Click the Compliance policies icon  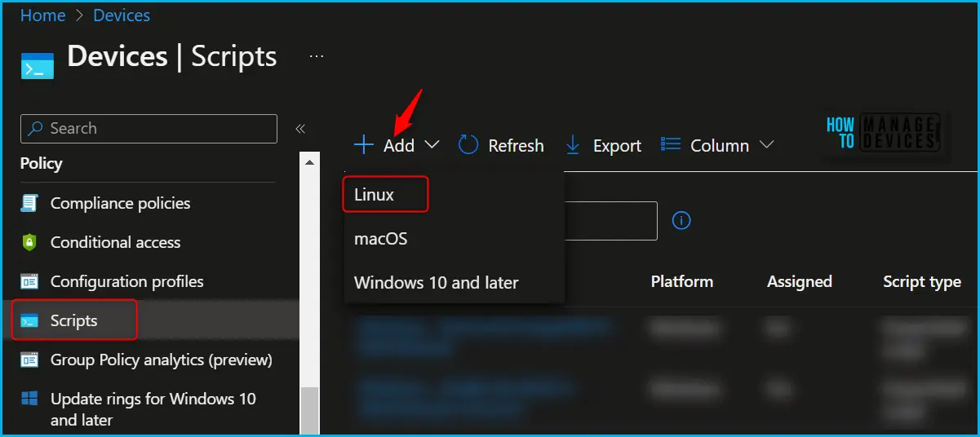pos(30,203)
